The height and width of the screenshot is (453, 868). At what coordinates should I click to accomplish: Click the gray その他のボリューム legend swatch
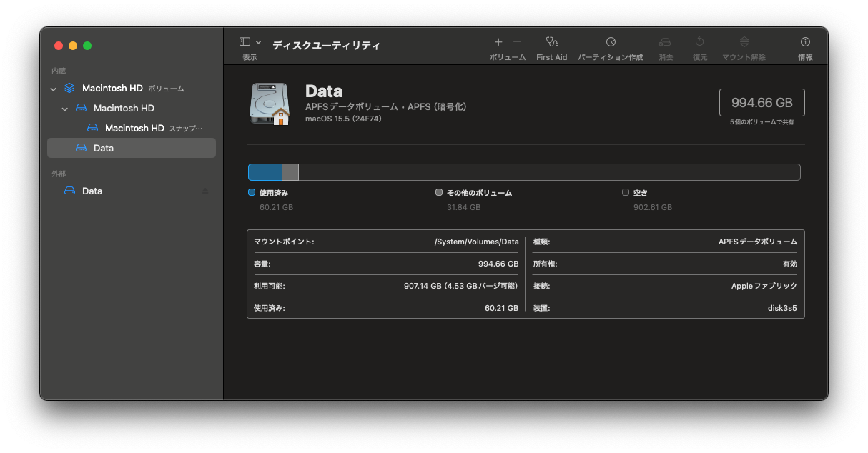coord(439,192)
